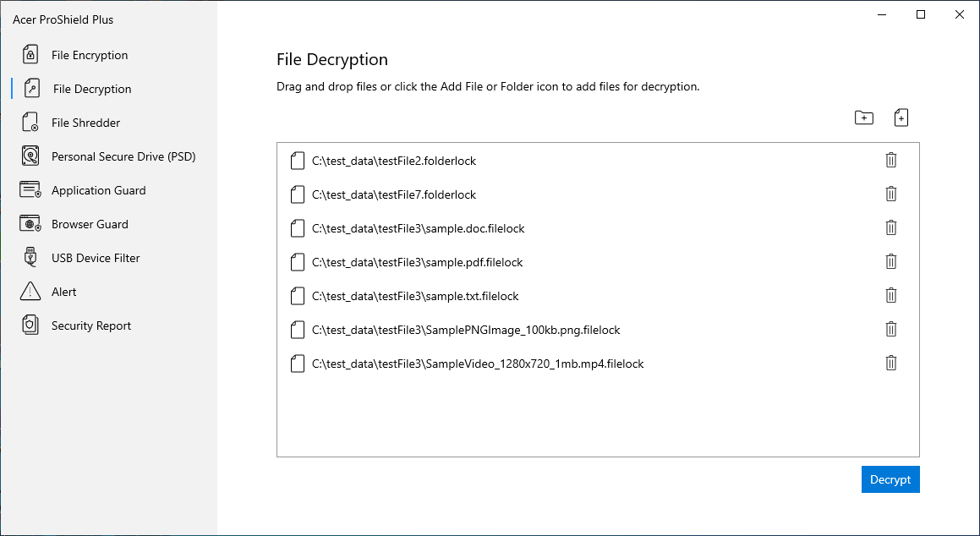
Task: Open Personal Secure Drive (PSD)
Action: point(123,156)
